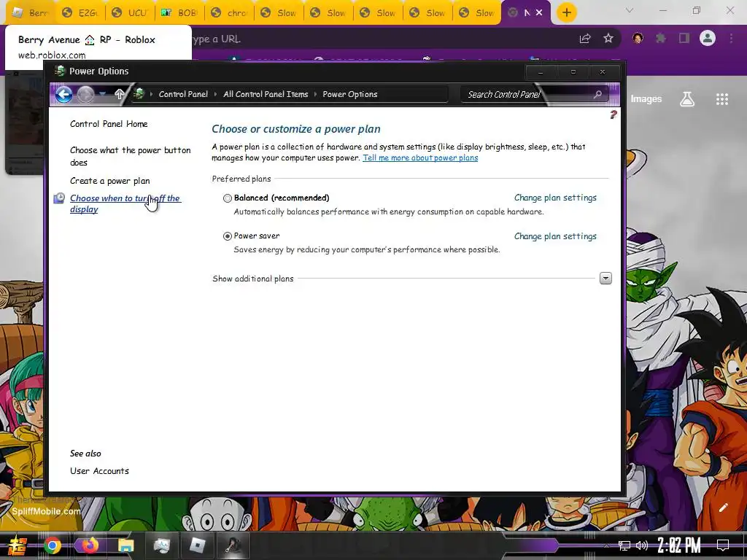Open the Google apps grid
Screen dimensions: 747x560
[x=721, y=99]
